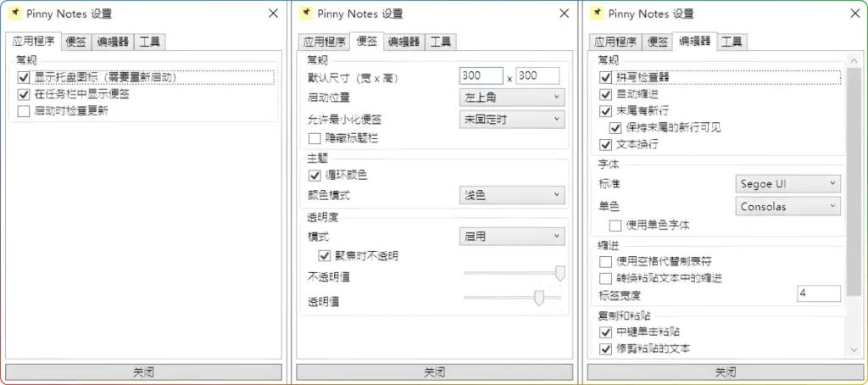Open 工具 tab in left window

(149, 42)
